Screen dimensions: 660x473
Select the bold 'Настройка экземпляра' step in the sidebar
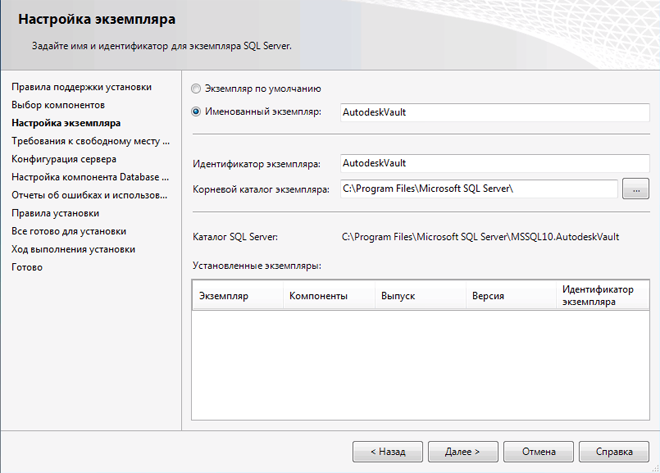pos(66,123)
